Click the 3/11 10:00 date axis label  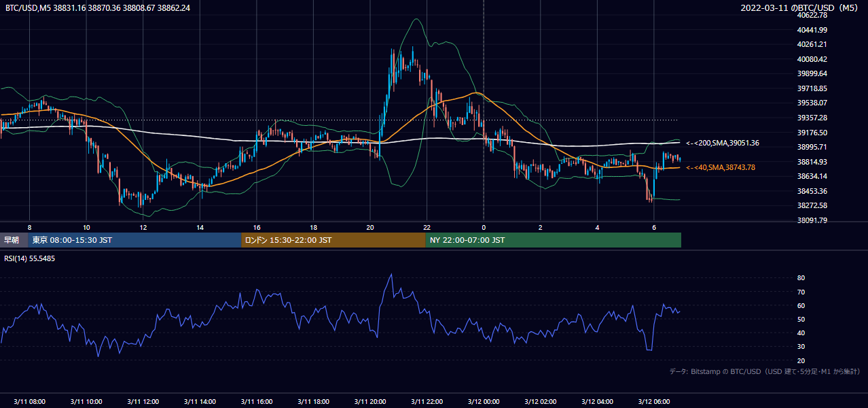pyautogui.click(x=86, y=402)
